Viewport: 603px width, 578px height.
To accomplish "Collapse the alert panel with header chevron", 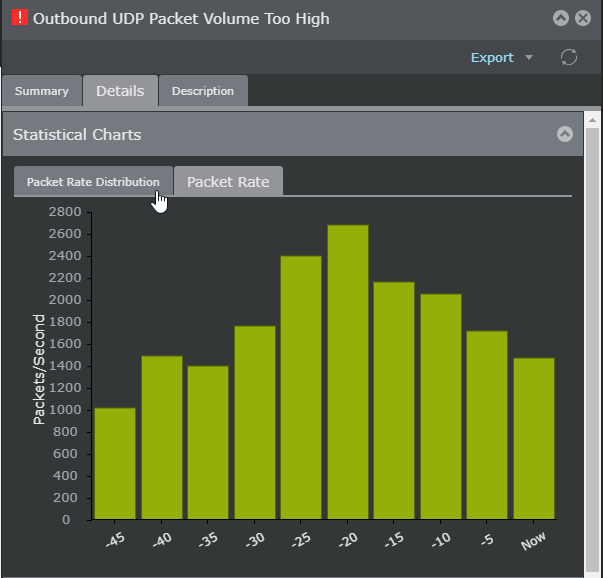I will pyautogui.click(x=561, y=18).
